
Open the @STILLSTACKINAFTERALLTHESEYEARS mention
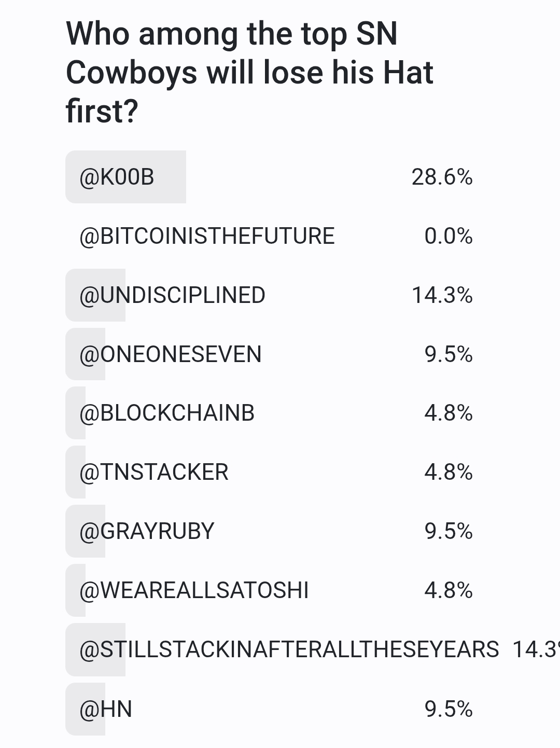tap(289, 650)
